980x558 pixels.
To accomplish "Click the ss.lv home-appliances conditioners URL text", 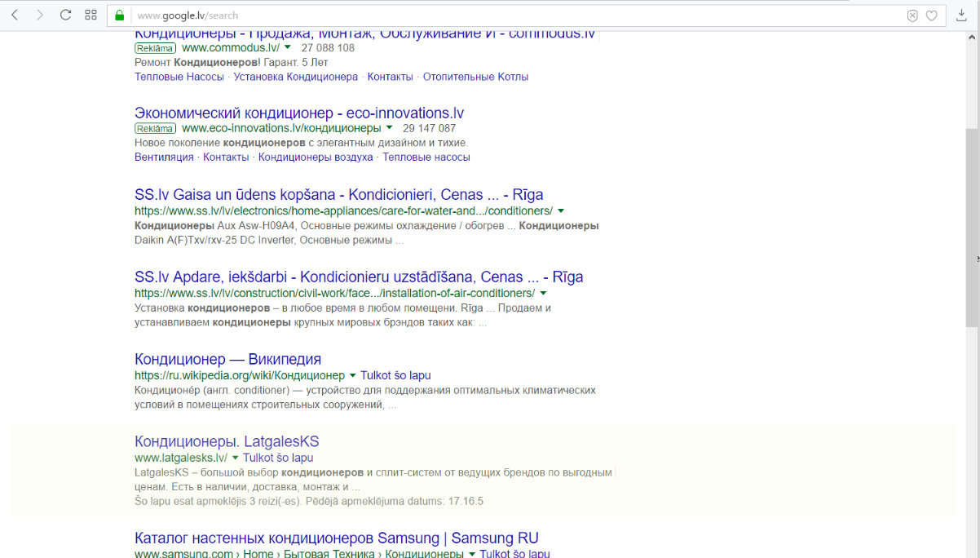I will click(x=343, y=211).
